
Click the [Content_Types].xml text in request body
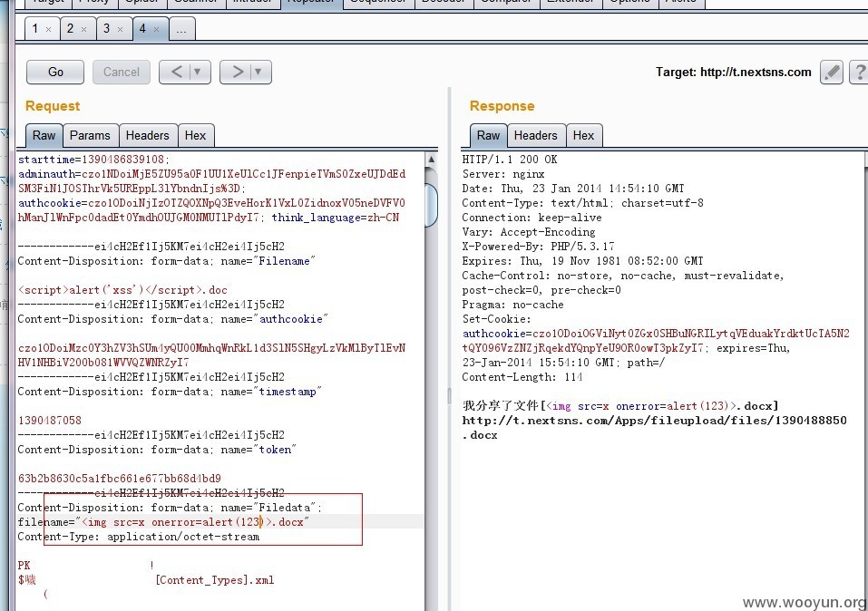click(x=215, y=580)
